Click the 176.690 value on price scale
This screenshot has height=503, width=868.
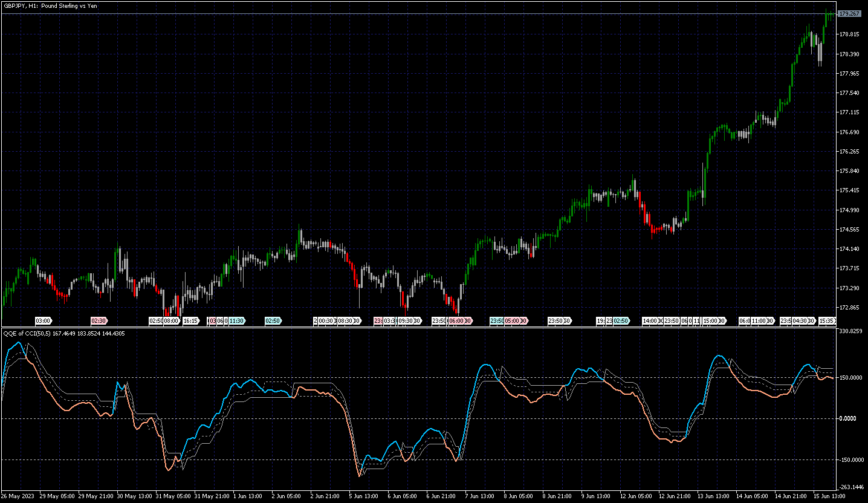pyautogui.click(x=850, y=132)
